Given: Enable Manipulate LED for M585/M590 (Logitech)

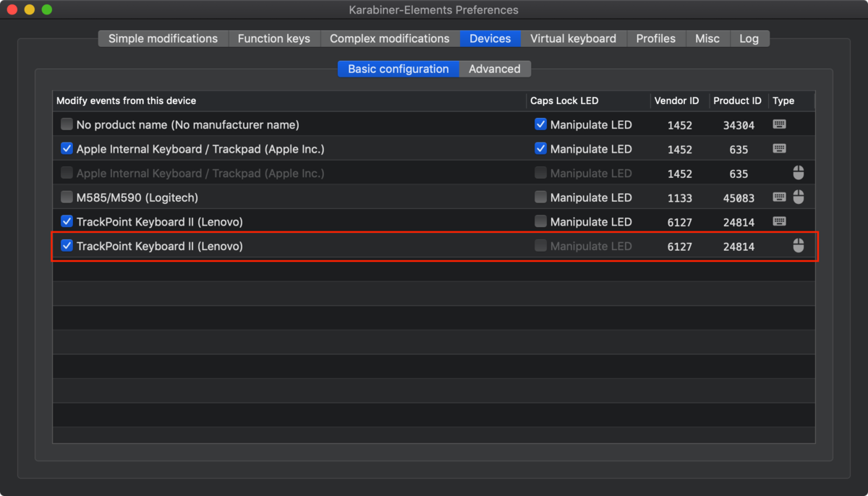Looking at the screenshot, I should click(x=540, y=197).
